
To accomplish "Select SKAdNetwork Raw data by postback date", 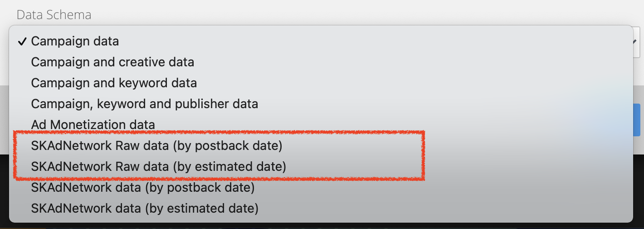I will coord(156,146).
